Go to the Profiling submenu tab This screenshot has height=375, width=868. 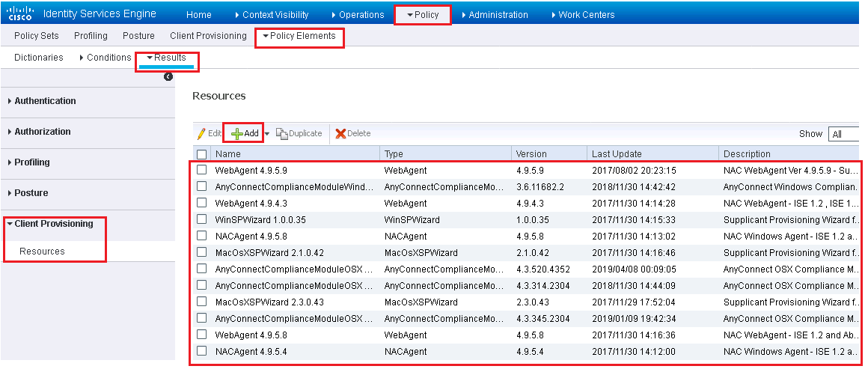[x=91, y=36]
